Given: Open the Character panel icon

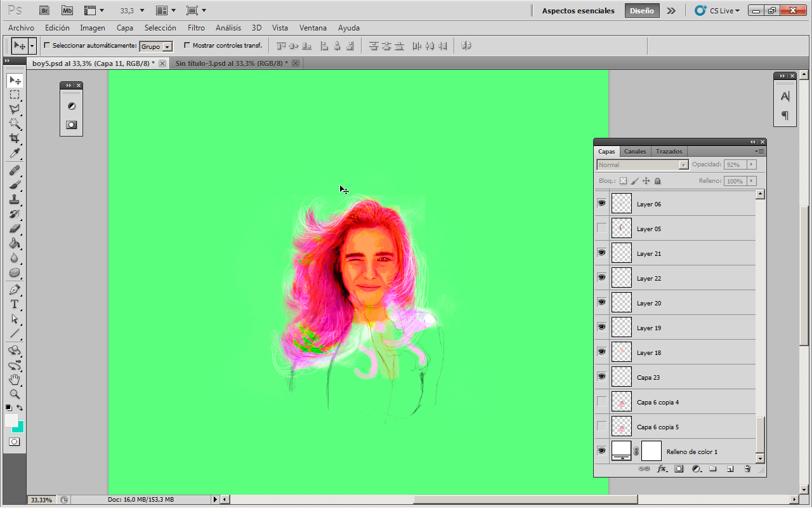Looking at the screenshot, I should [x=785, y=97].
